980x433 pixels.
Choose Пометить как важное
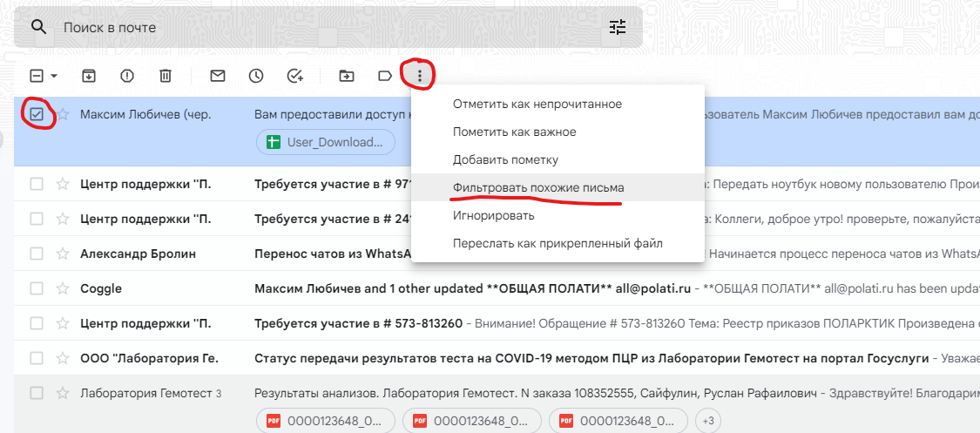(x=558, y=132)
